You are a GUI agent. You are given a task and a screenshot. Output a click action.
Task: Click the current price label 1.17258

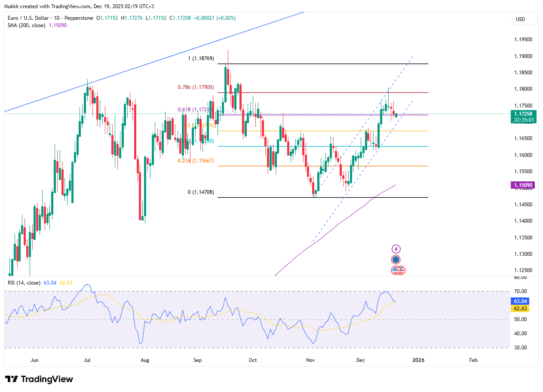[x=522, y=113]
